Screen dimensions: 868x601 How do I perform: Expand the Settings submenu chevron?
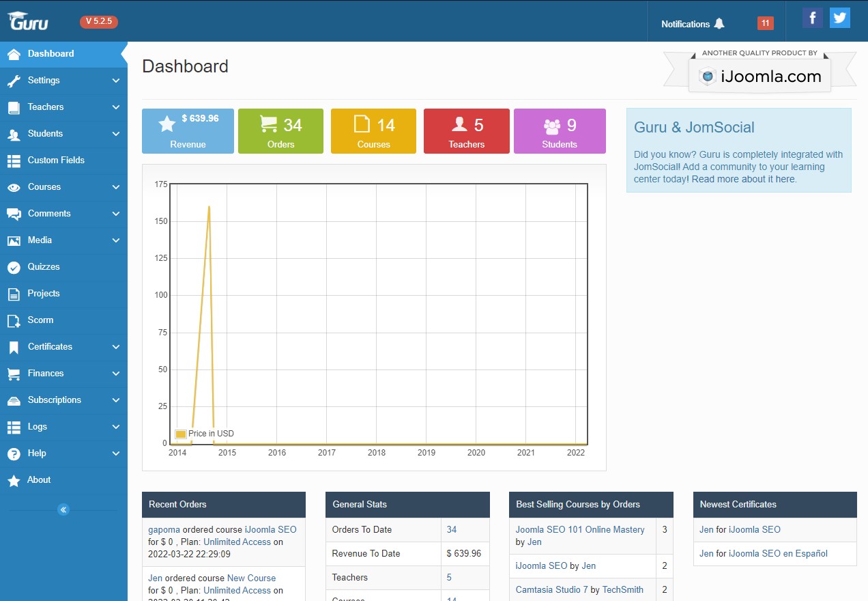click(x=116, y=81)
